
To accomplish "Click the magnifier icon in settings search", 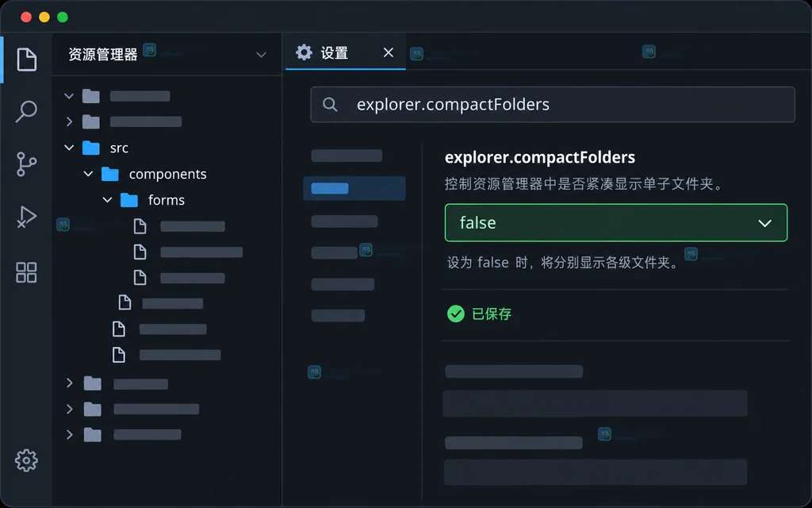I will click(x=330, y=105).
